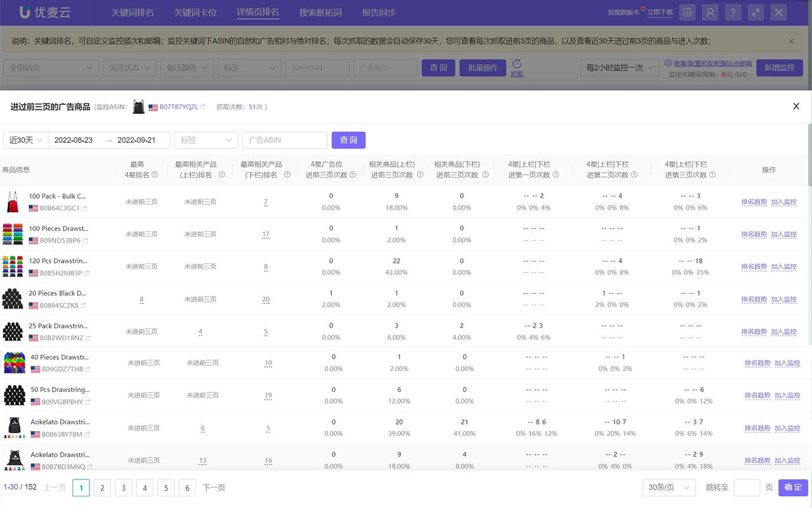Viewport: 812px width, 508px height.
Task: Click the 抓取 refresh icon
Action: (x=516, y=65)
